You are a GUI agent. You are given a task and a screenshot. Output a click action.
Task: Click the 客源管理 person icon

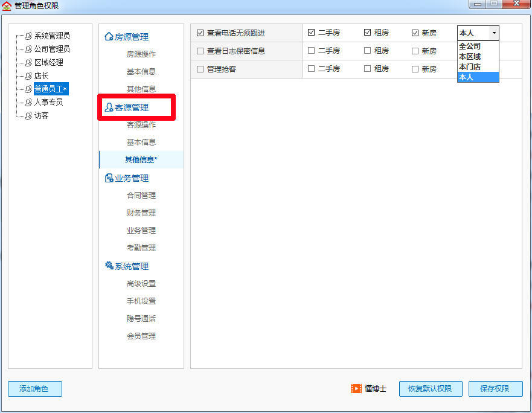110,107
